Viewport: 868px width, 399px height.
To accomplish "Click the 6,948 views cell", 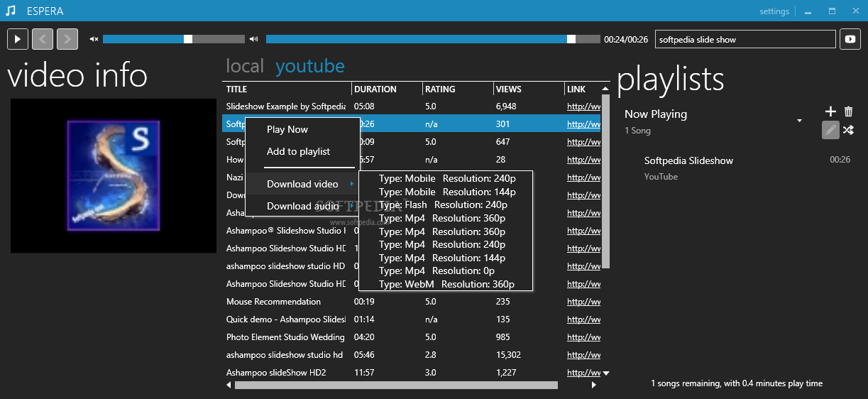I will point(506,106).
